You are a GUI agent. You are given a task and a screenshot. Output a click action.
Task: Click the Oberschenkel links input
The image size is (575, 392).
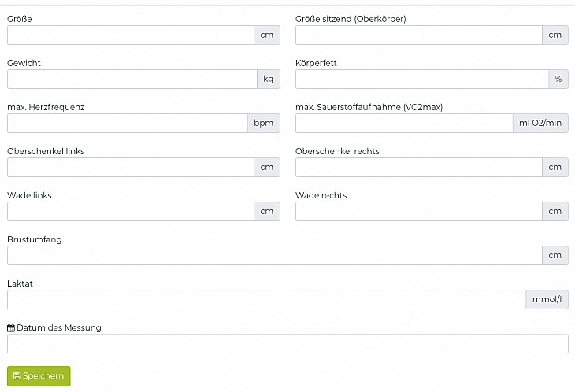(x=130, y=168)
